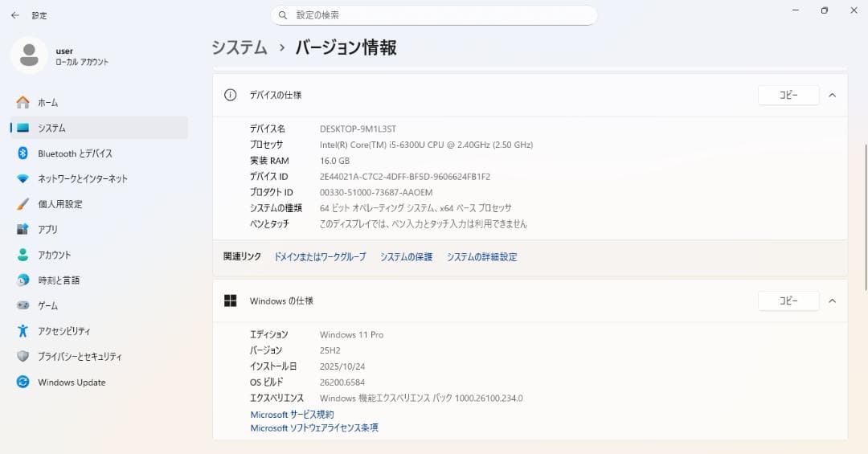Minimize the 設定 window
This screenshot has height=454, width=868.
pos(796,10)
